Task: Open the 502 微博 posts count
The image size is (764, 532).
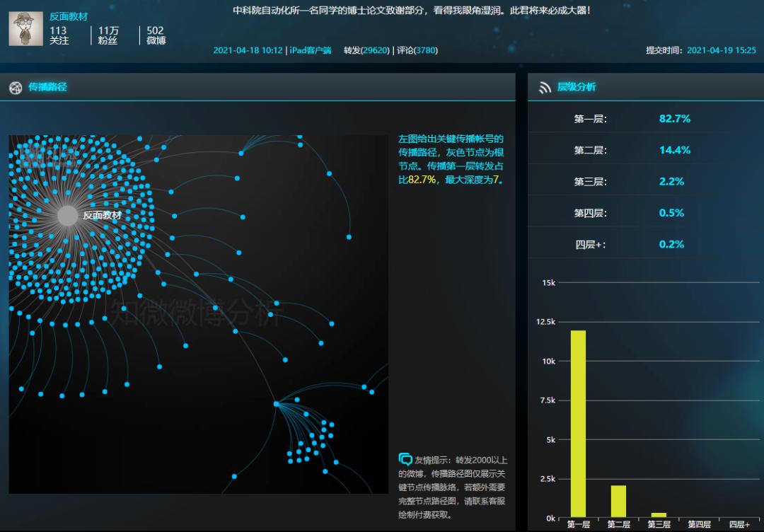Action: point(156,35)
